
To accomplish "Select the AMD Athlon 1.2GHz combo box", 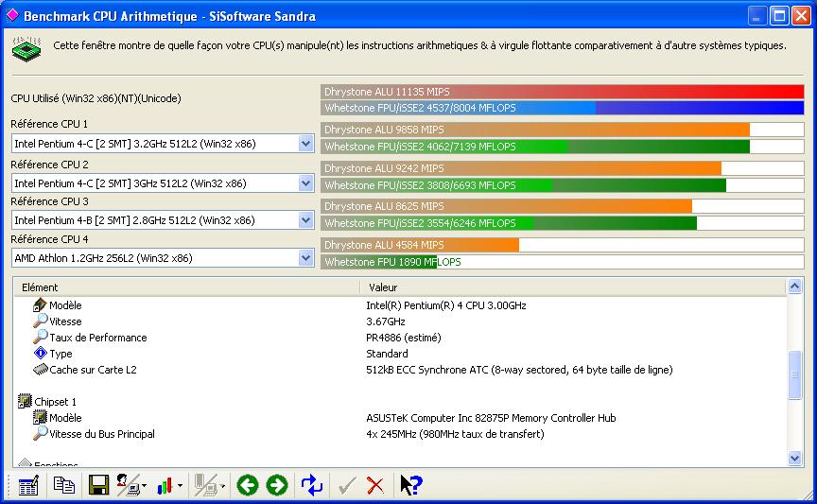I will (x=163, y=257).
